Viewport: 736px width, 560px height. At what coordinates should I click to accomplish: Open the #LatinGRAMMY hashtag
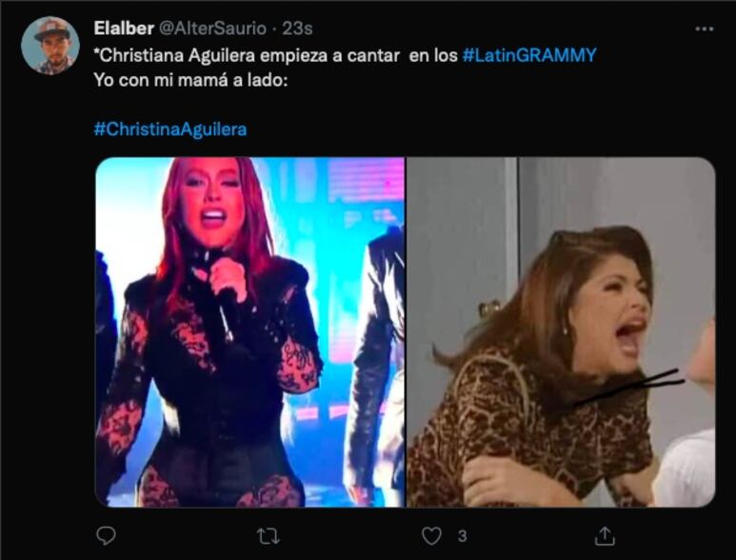click(529, 55)
